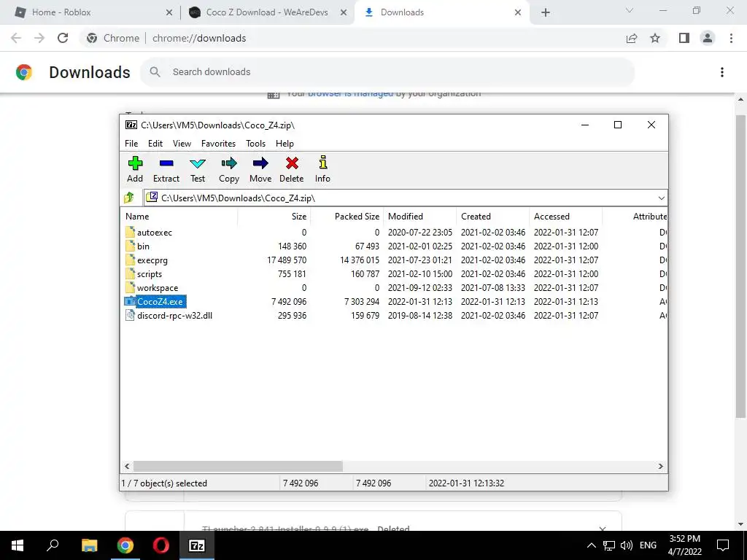747x560 pixels.
Task: Select the execprg folder name
Action: [x=152, y=260]
